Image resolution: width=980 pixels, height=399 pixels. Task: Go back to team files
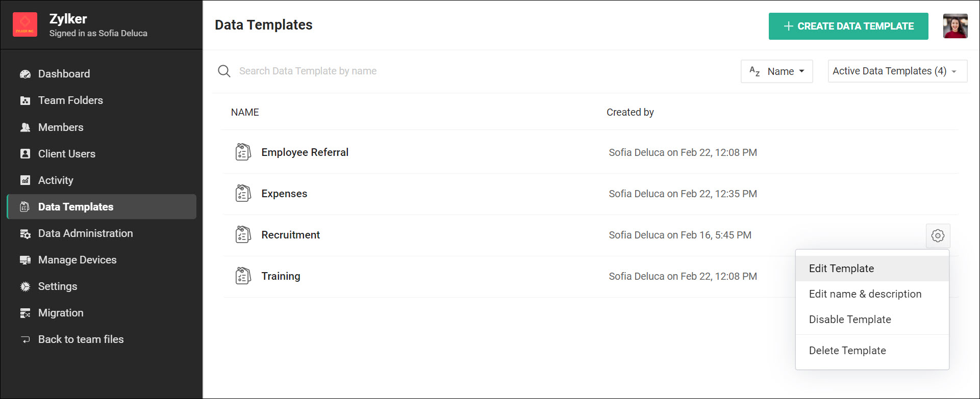(x=81, y=339)
